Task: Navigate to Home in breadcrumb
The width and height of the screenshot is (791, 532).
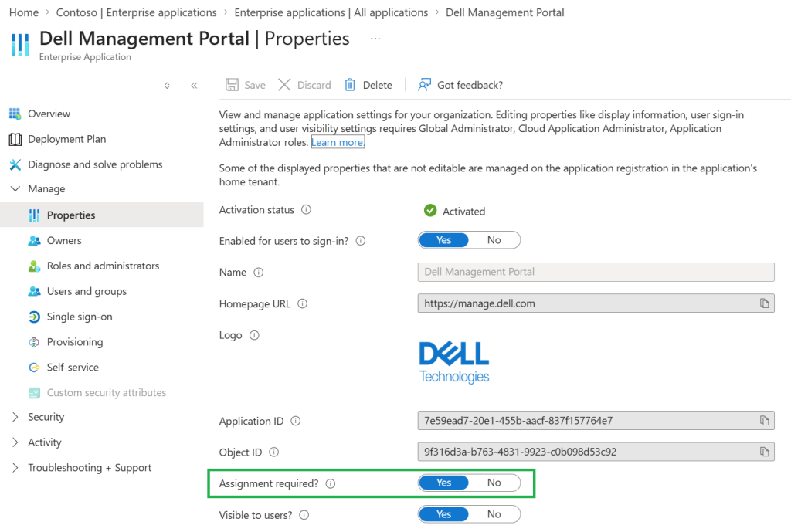Action: [x=24, y=12]
